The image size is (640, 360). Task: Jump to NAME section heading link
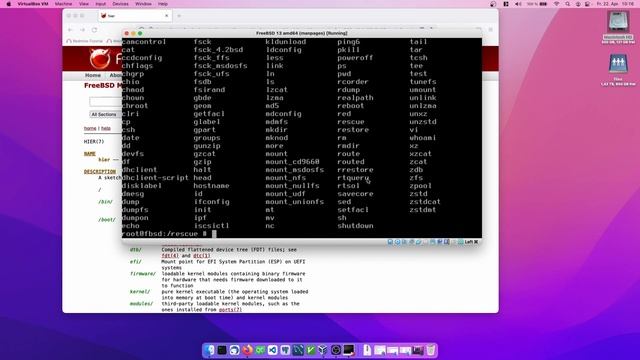click(x=89, y=154)
